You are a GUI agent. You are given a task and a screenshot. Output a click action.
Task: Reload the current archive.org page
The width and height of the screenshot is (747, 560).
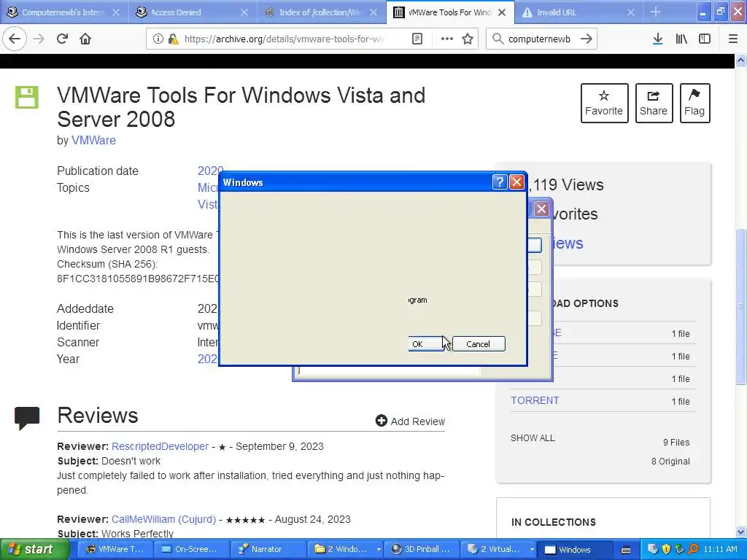(62, 39)
